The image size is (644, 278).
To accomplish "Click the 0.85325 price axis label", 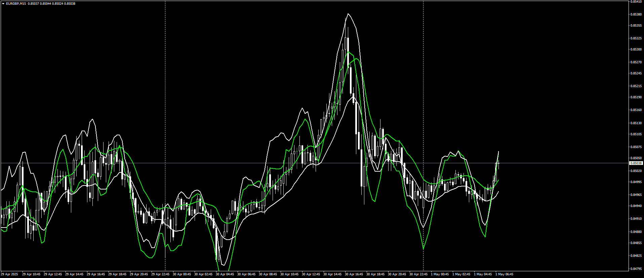I will tap(636, 38).
